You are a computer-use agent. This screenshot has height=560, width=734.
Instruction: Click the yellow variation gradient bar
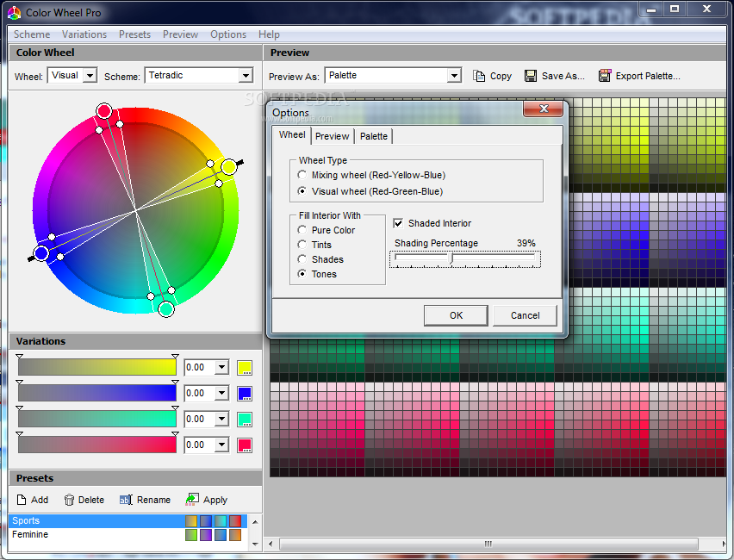(97, 367)
